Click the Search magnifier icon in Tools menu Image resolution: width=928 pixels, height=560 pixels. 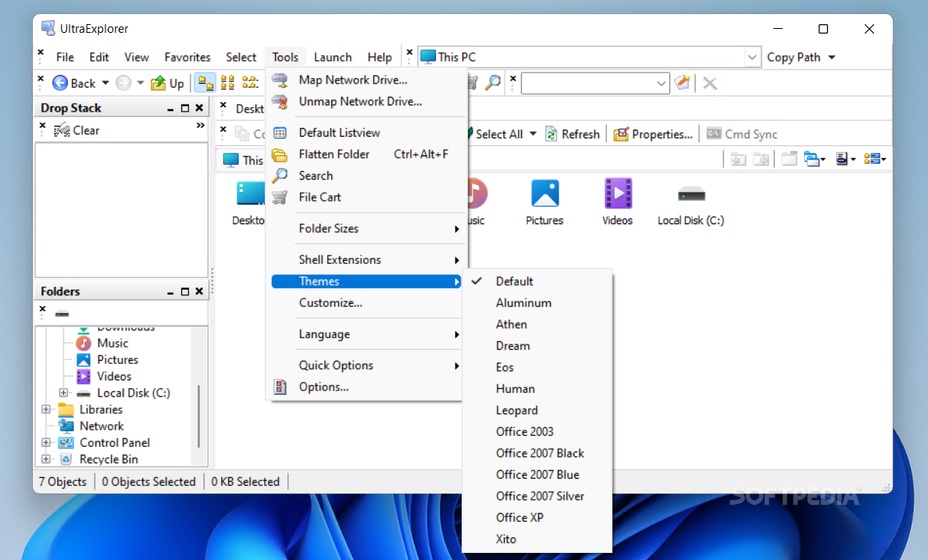coord(280,176)
